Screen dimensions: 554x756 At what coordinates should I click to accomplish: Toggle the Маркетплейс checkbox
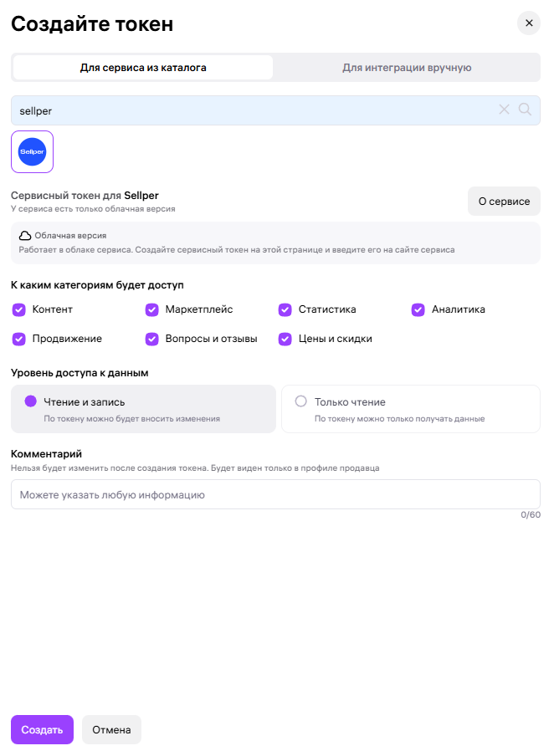152,309
